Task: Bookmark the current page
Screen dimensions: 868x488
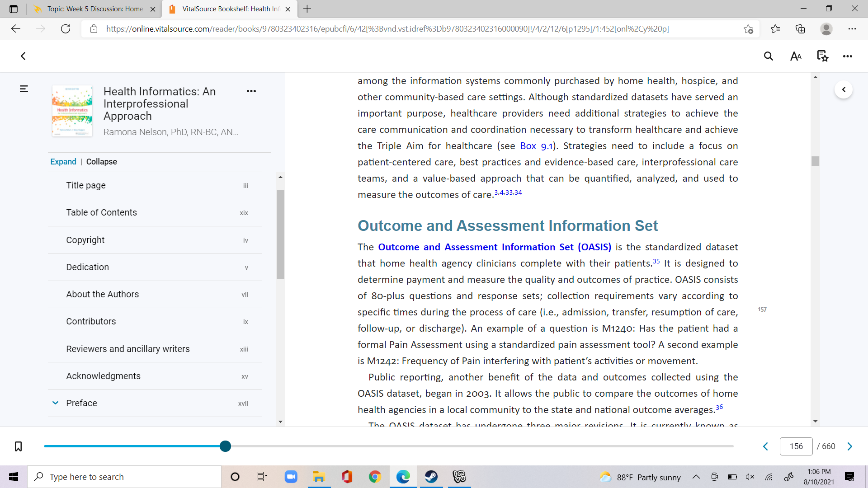Action: click(18, 446)
